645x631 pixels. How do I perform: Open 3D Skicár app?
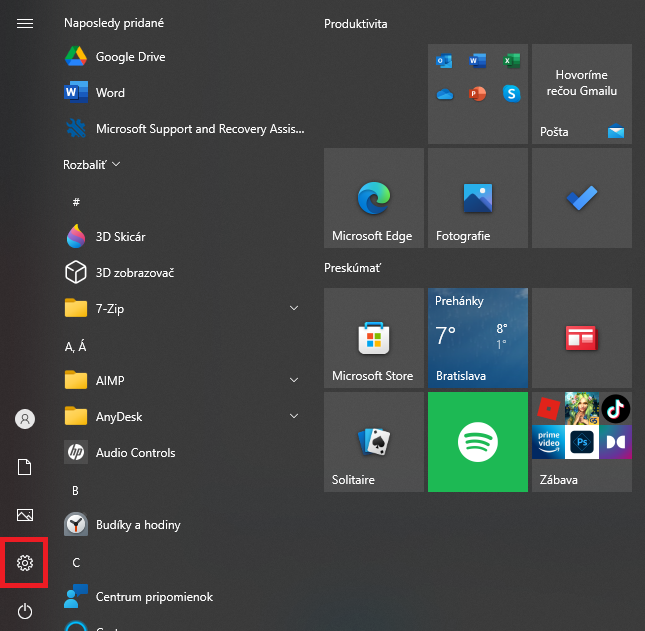[x=183, y=237]
